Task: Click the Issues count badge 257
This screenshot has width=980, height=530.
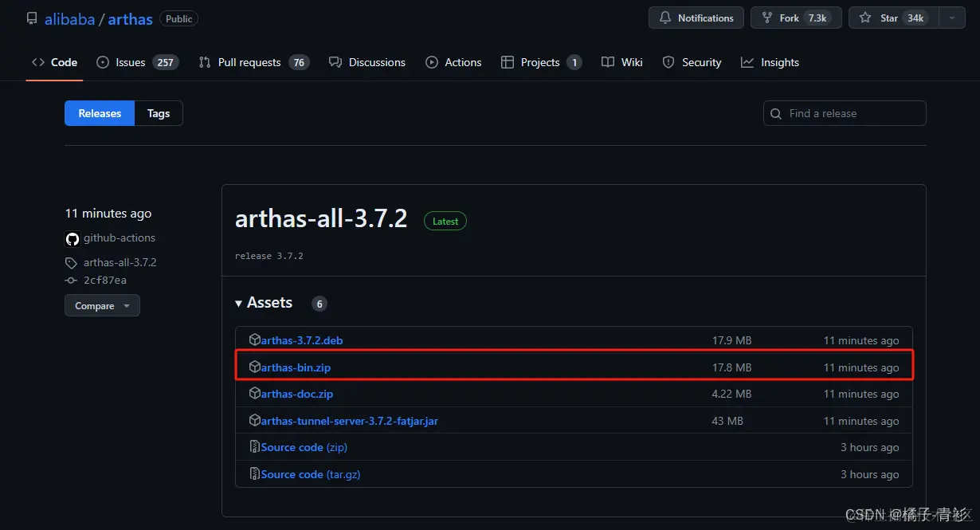Action: pos(165,62)
